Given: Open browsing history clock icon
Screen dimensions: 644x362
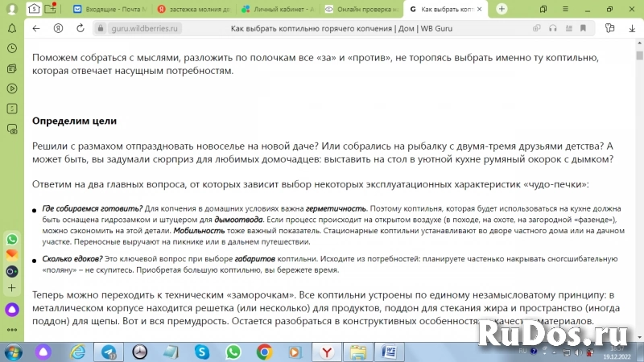Looking at the screenshot, I should [x=12, y=48].
